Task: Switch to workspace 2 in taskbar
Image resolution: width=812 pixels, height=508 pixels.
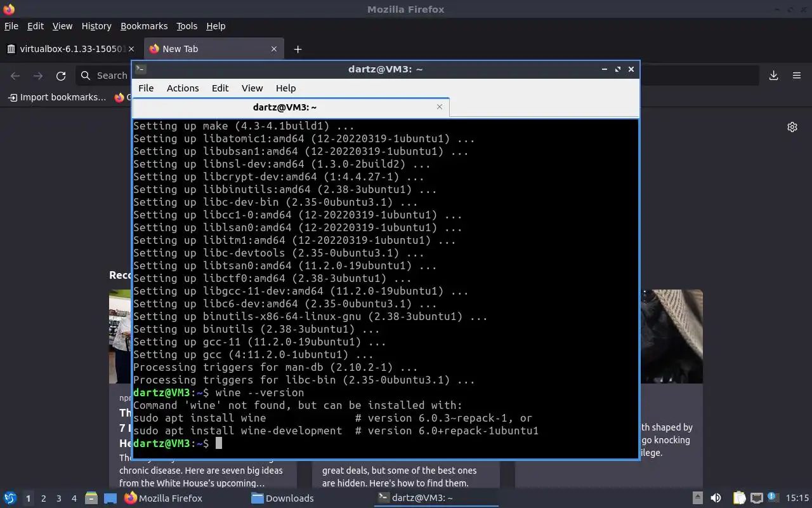Action: tap(43, 498)
